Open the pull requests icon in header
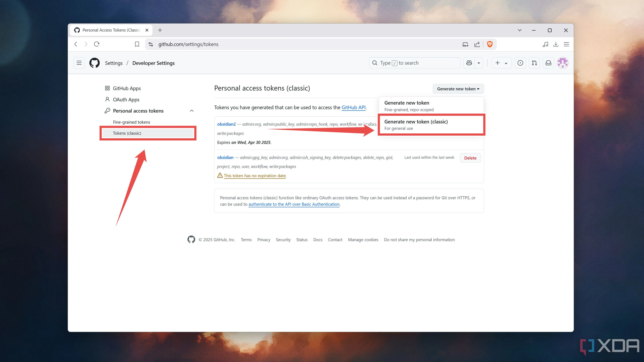The width and height of the screenshot is (644, 362). [534, 63]
